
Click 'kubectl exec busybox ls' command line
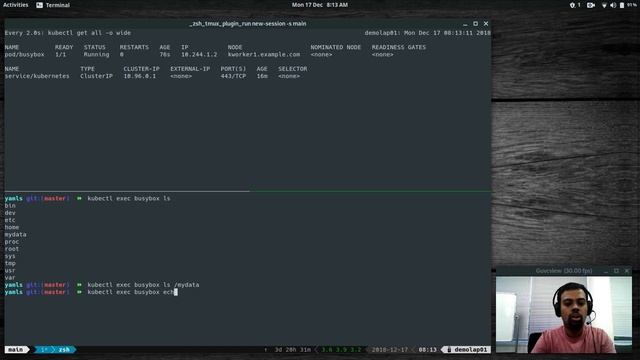(x=129, y=198)
